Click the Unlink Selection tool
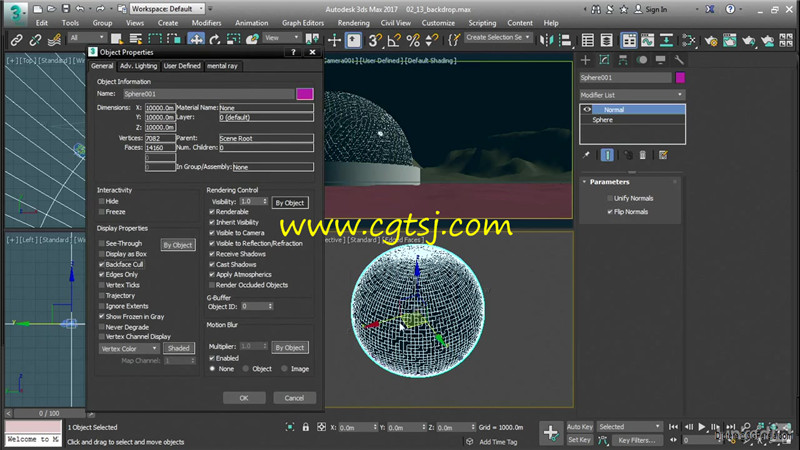Image resolution: width=800 pixels, height=450 pixels. [x=35, y=39]
